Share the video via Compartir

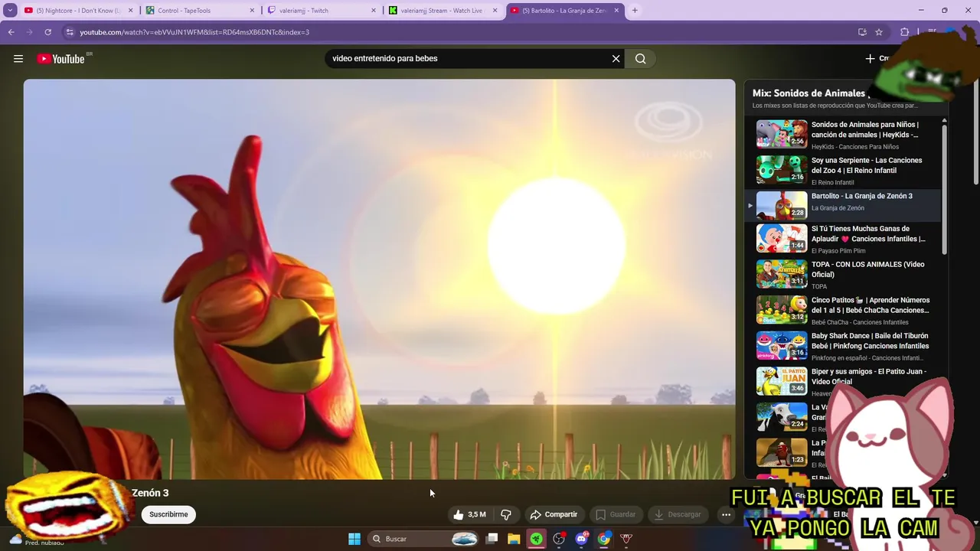(554, 514)
